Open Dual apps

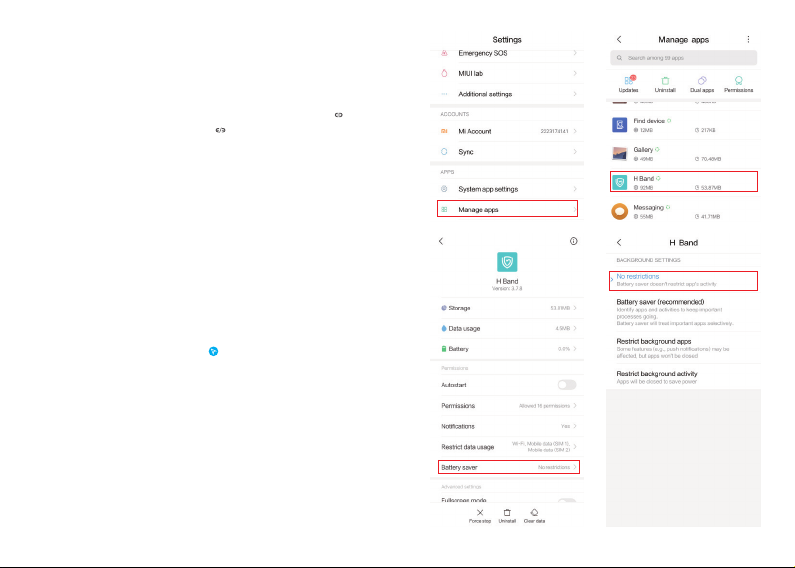tap(702, 84)
